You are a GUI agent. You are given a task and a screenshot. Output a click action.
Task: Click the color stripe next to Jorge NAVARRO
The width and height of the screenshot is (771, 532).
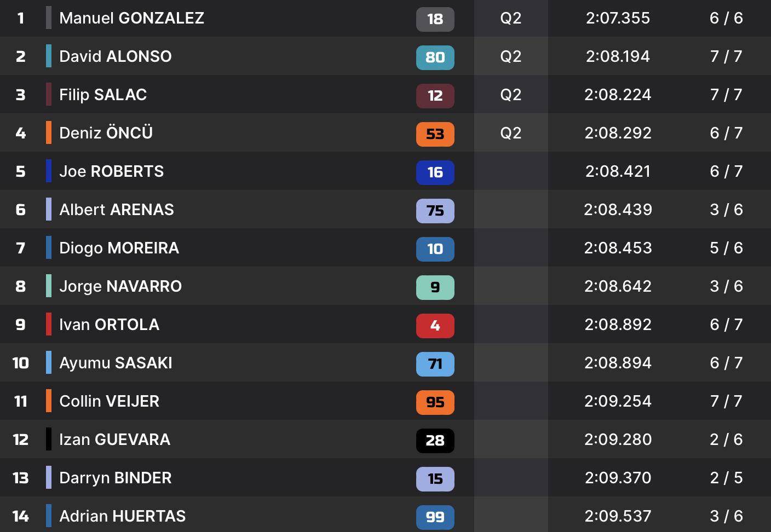tap(49, 286)
